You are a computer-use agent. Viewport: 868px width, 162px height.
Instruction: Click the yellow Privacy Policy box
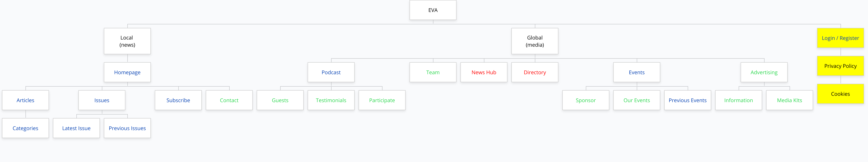(x=840, y=66)
